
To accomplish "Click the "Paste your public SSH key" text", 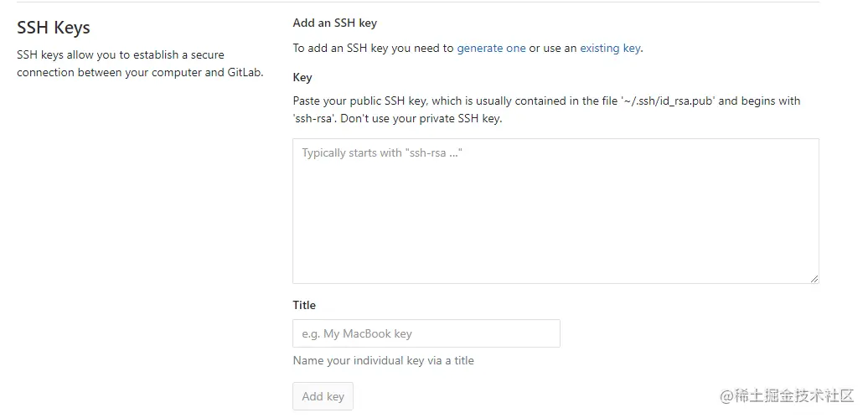I will pos(360,101).
